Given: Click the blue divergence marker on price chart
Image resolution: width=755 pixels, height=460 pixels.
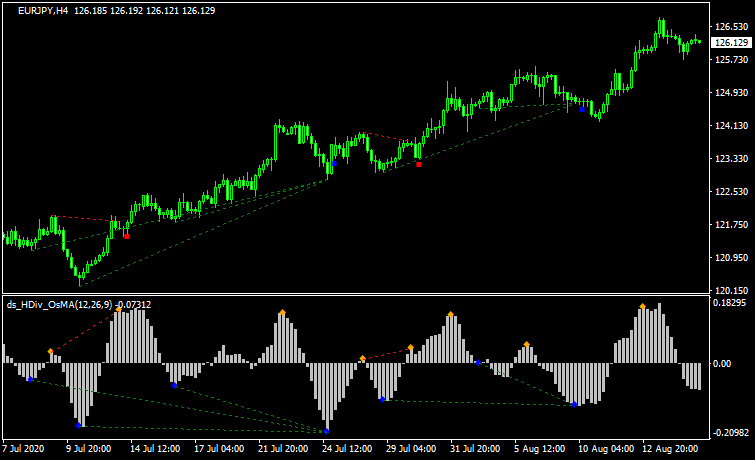Looking at the screenshot, I should [582, 109].
